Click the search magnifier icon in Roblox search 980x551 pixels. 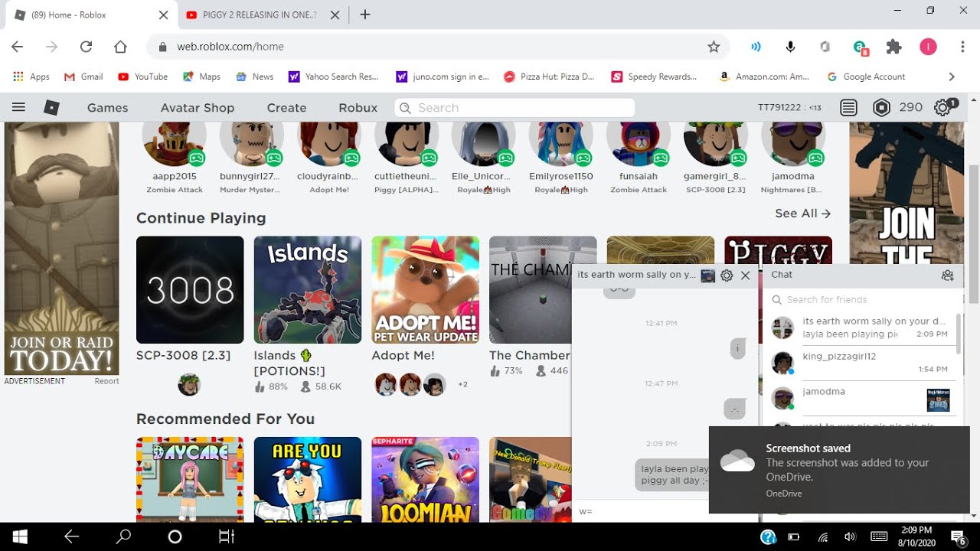pyautogui.click(x=406, y=108)
